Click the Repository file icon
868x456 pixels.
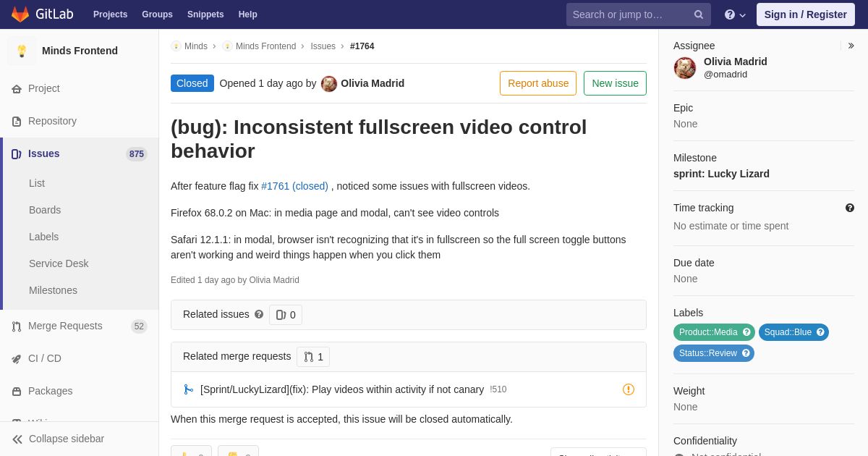point(17,122)
